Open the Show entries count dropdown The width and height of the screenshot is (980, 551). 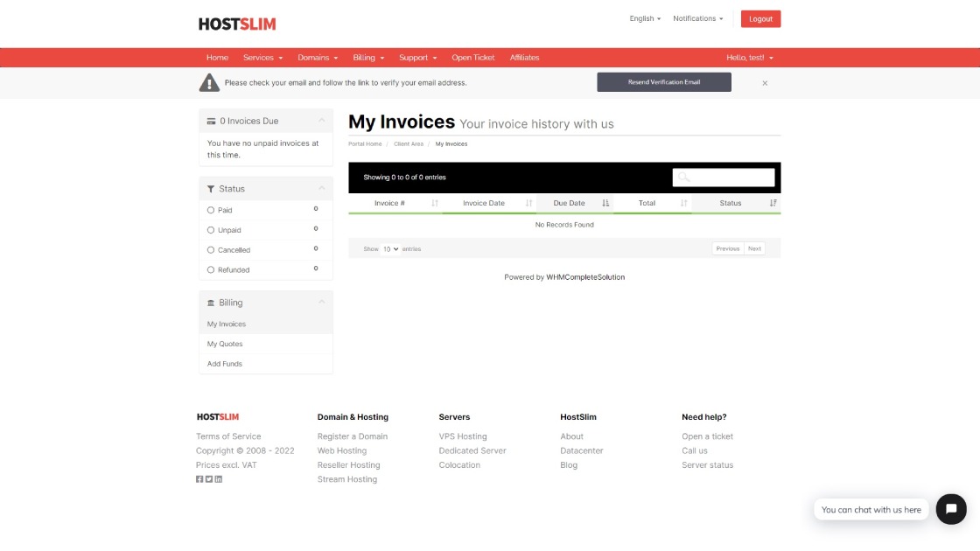coord(389,248)
